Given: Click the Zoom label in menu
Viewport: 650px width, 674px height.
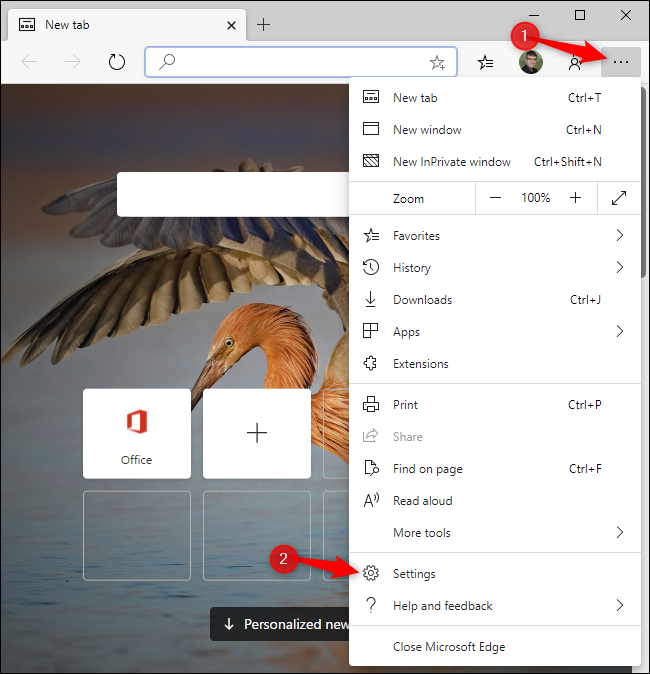Looking at the screenshot, I should point(408,199).
